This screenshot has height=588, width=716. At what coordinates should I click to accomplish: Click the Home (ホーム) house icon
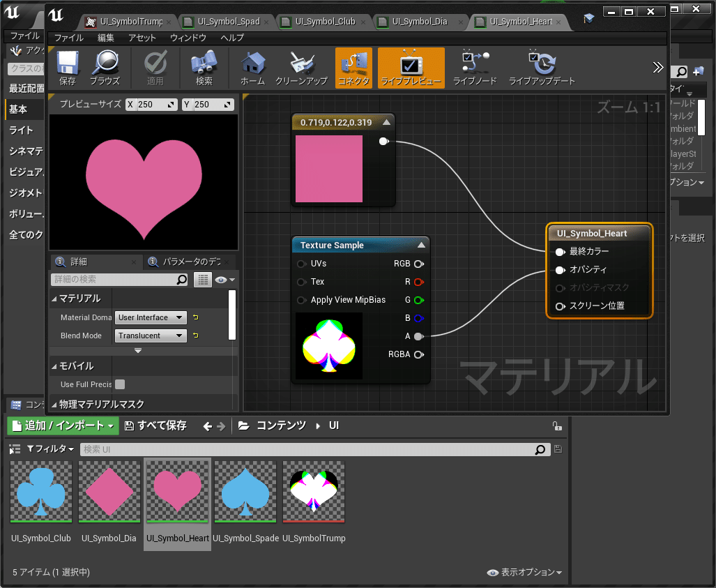pos(252,68)
